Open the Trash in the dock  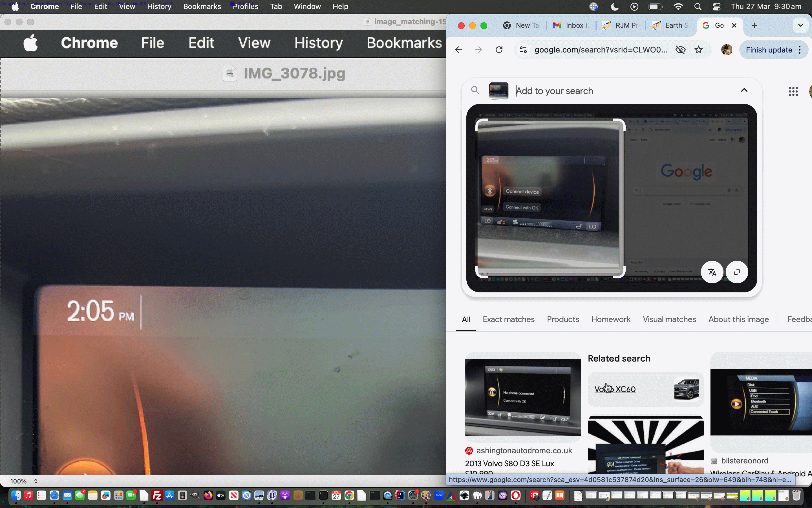point(796,495)
